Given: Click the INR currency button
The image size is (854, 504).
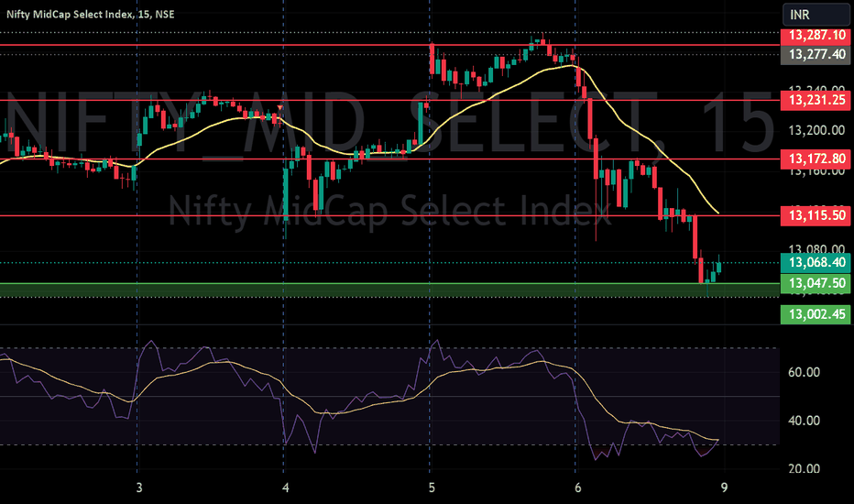Looking at the screenshot, I should pyautogui.click(x=816, y=15).
